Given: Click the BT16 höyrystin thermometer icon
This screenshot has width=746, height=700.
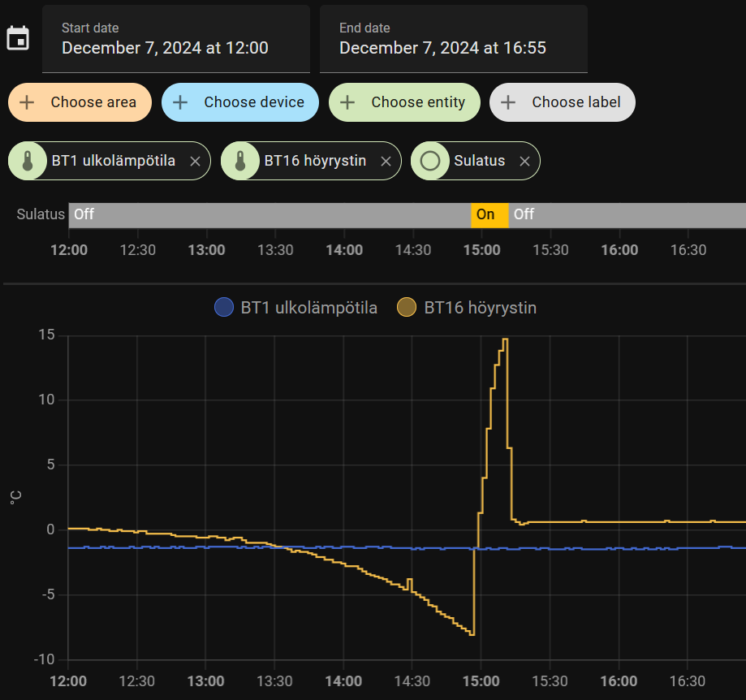Looking at the screenshot, I should click(240, 161).
